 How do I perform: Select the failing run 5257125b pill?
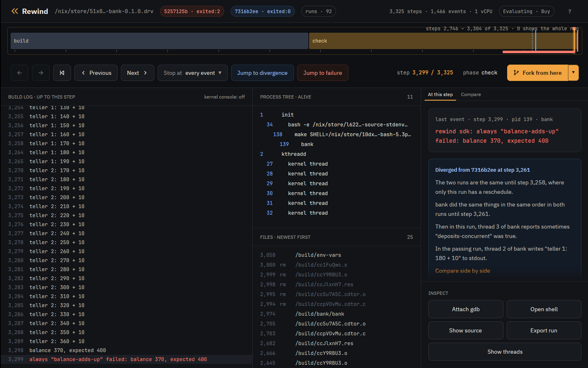point(192,11)
